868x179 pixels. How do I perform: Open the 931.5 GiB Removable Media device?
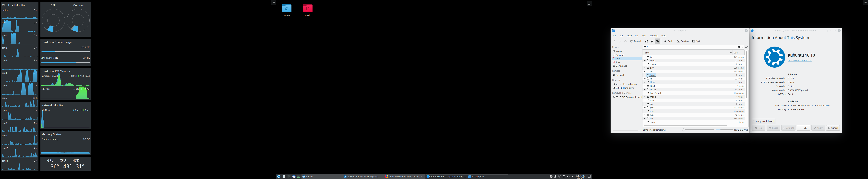click(627, 97)
